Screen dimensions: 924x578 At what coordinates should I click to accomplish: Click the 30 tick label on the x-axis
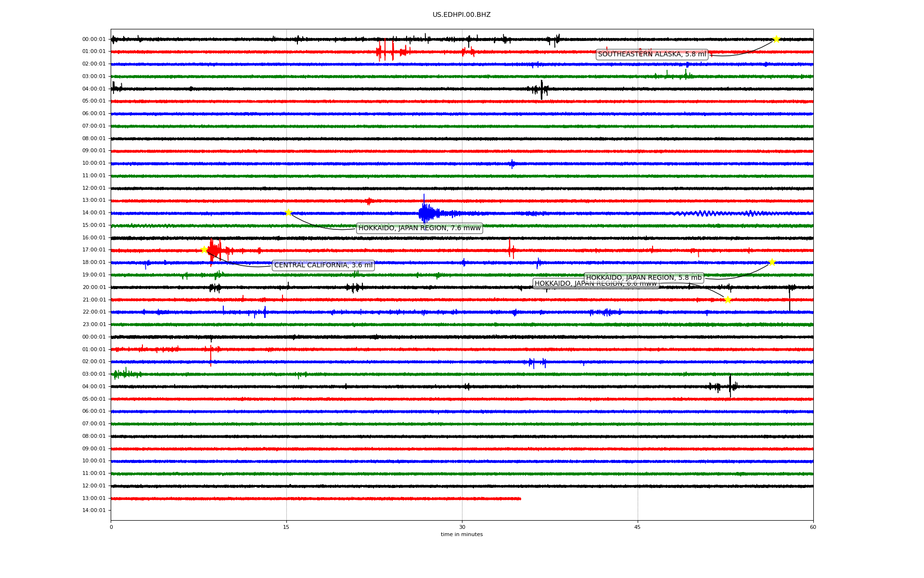click(462, 527)
